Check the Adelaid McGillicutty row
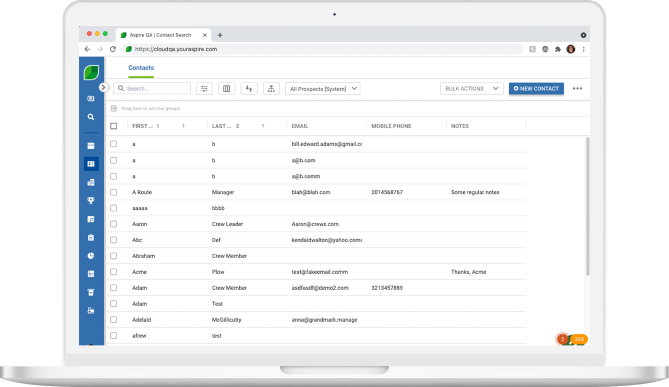The height and width of the screenshot is (387, 669). [113, 319]
